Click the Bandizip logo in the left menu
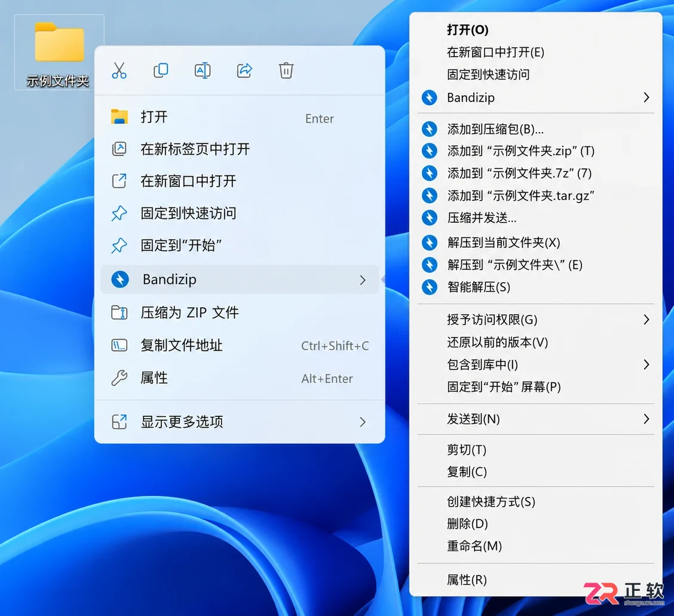The height and width of the screenshot is (616, 674). pos(120,280)
